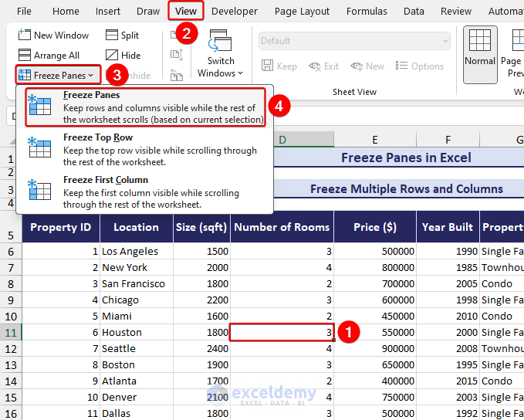The width and height of the screenshot is (524, 420).
Task: Switch to the Home tab
Action: (66, 12)
